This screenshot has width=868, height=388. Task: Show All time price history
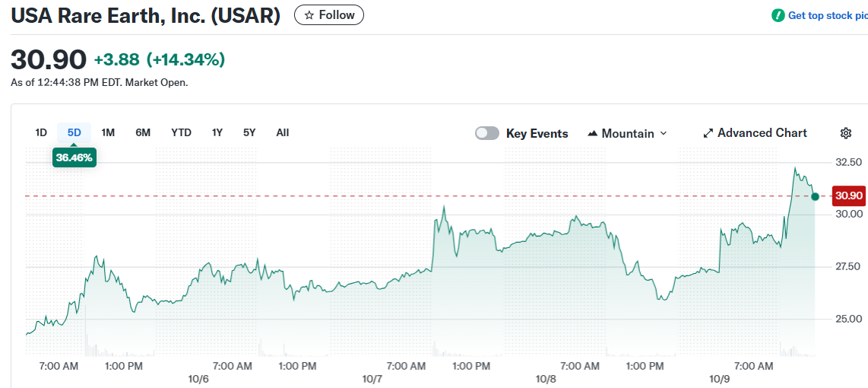point(283,132)
